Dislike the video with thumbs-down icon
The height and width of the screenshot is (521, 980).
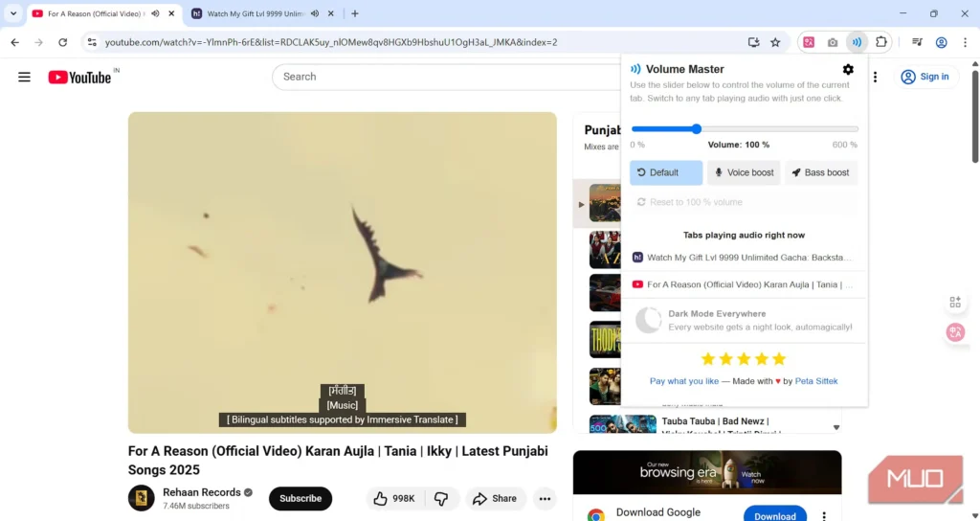(x=441, y=499)
